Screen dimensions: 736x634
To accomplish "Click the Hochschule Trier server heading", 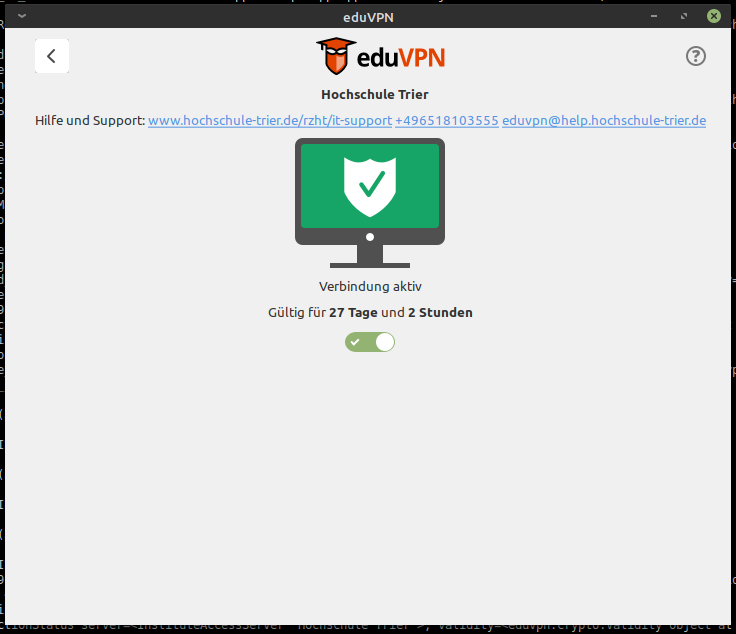I will tap(375, 95).
